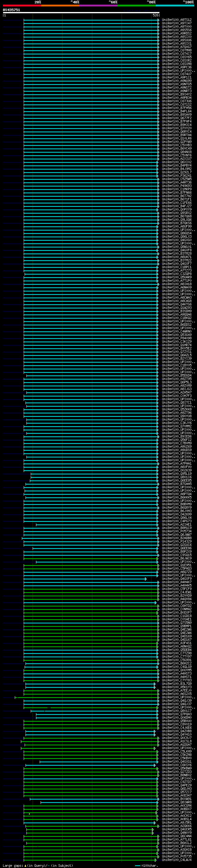Click the label UniRef100_Q7S5N9

177,622
